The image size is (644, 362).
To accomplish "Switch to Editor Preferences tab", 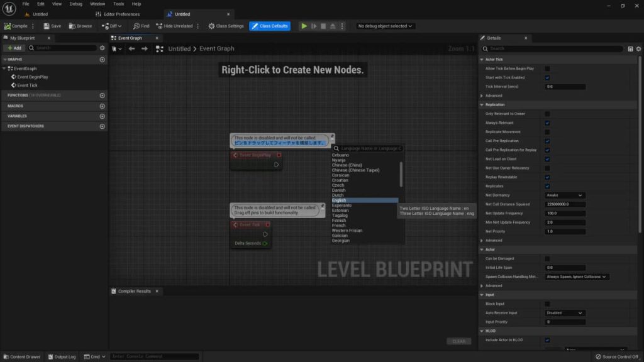I will 118,14.
